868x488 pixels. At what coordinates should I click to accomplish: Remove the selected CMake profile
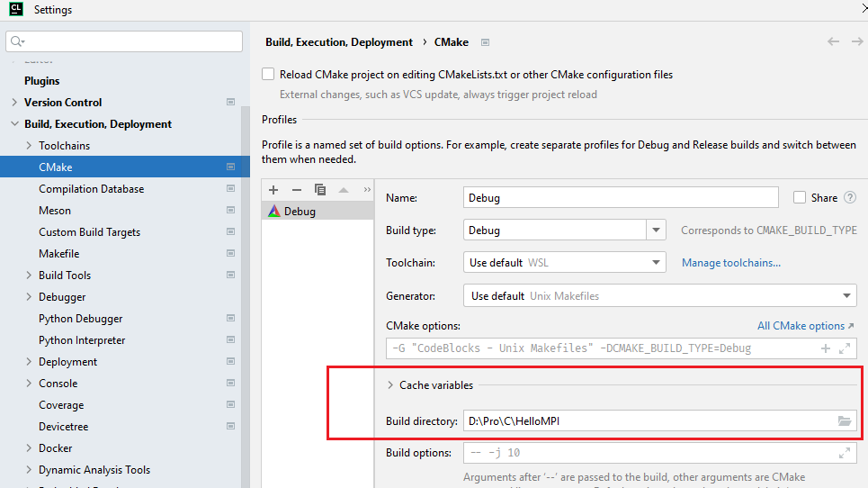(x=296, y=190)
